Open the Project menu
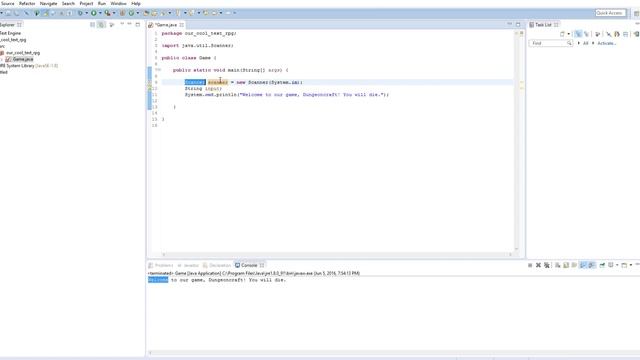This screenshot has height=360, width=640. click(86, 3)
